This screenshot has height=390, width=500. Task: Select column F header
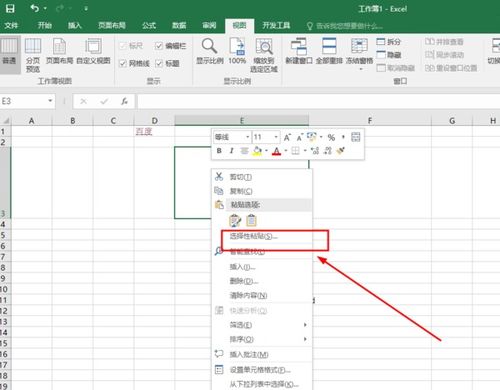pyautogui.click(x=370, y=121)
